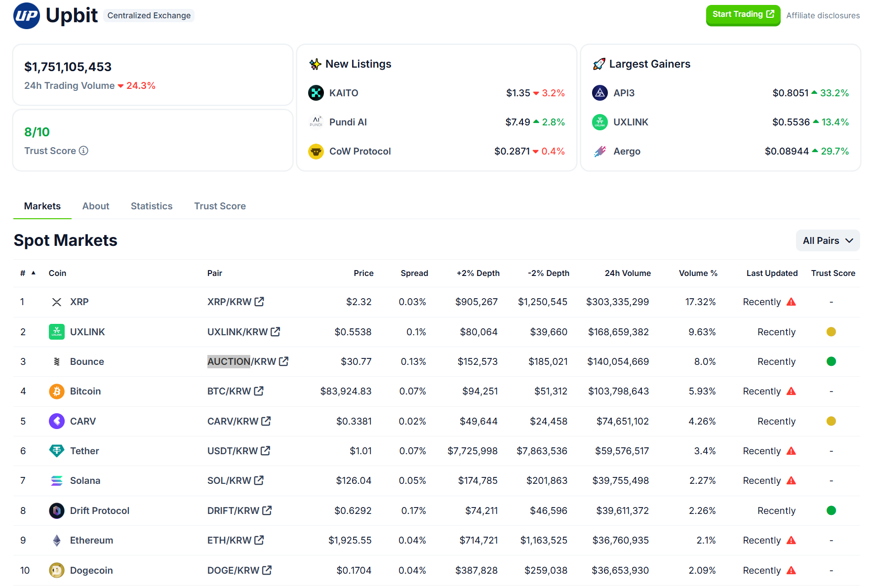Click the CARV coin icon
This screenshot has height=588, width=874.
(x=57, y=421)
